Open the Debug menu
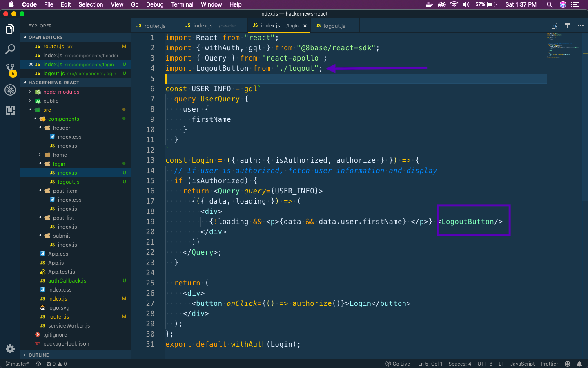The width and height of the screenshot is (588, 368). coord(155,4)
